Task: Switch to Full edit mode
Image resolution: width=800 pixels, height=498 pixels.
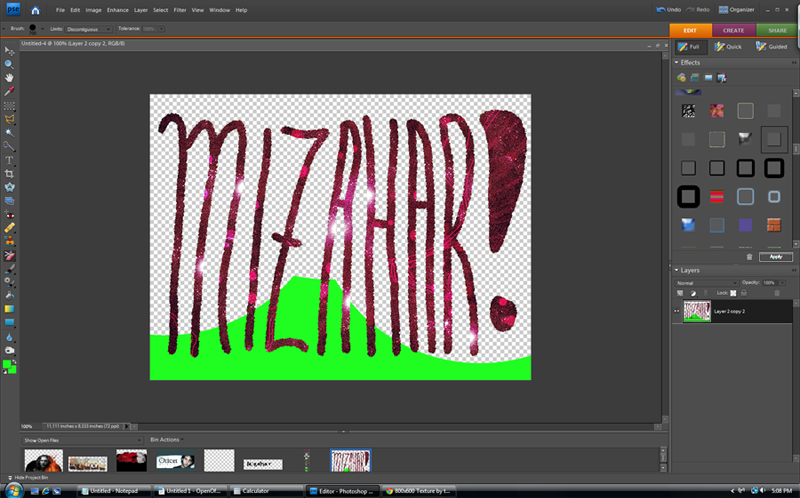Action: [x=690, y=47]
